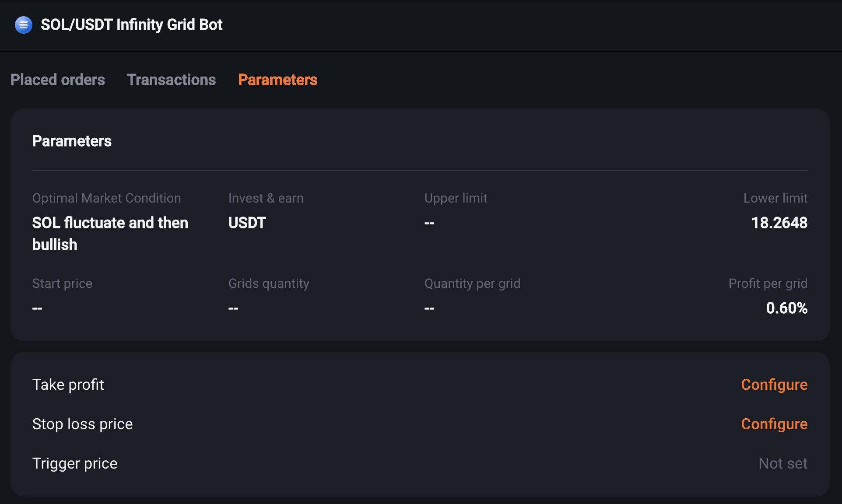The height and width of the screenshot is (504, 842).
Task: Click the Parameters section heading
Action: (72, 141)
